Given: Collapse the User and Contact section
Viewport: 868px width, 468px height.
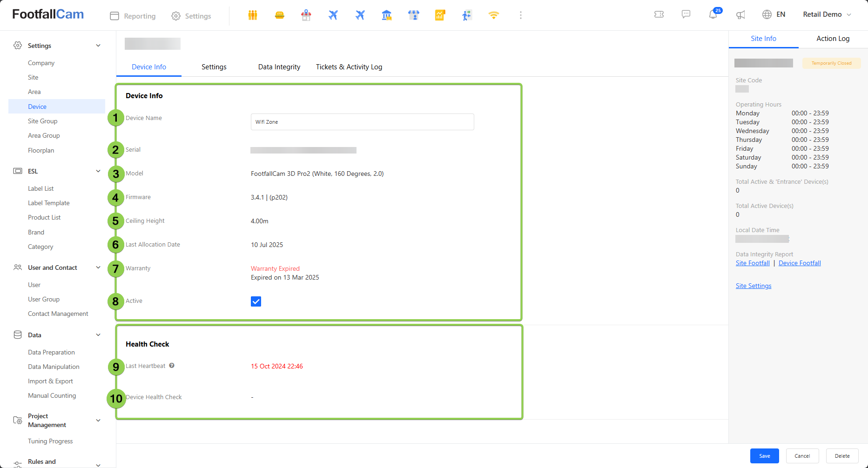Looking at the screenshot, I should tap(98, 267).
